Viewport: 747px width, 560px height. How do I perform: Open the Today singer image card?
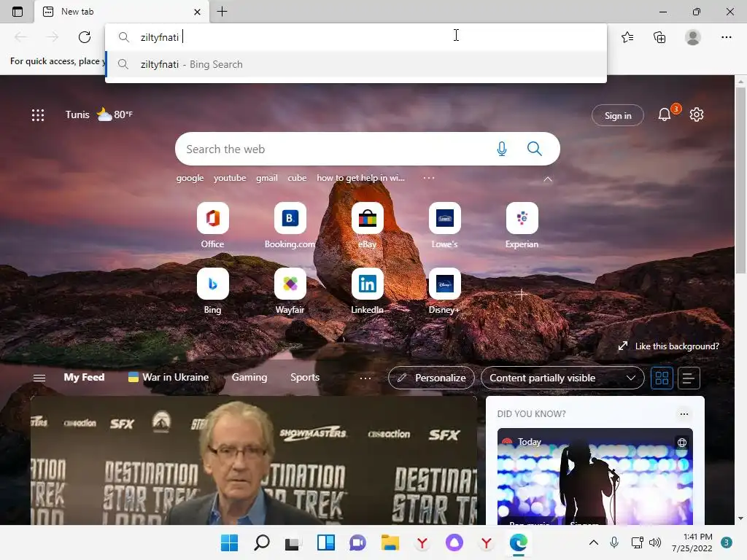point(595,476)
